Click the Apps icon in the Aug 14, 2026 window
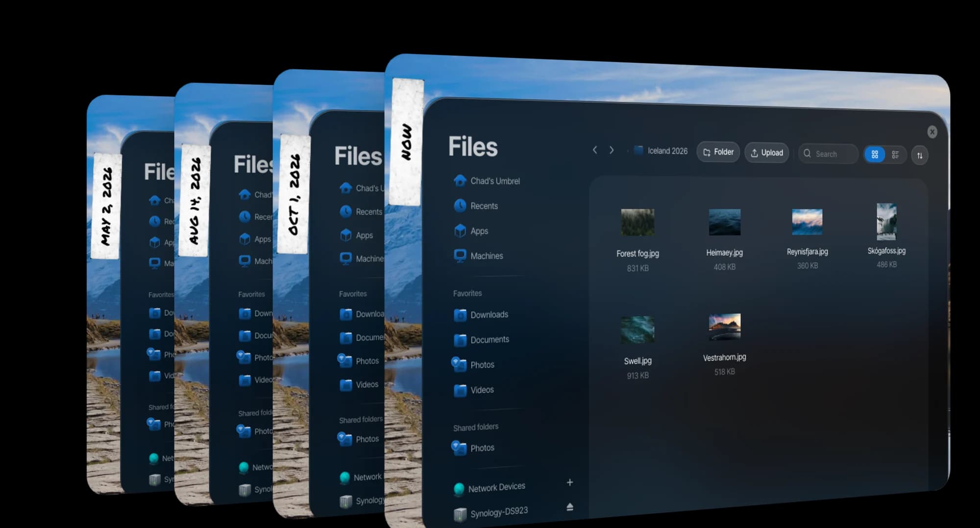980x528 pixels. 245,239
